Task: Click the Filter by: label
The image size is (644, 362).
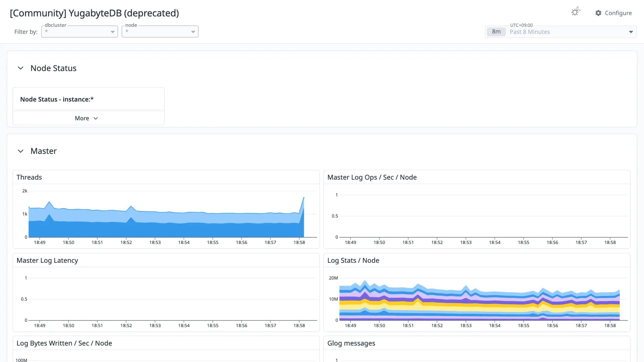Action: [x=26, y=32]
